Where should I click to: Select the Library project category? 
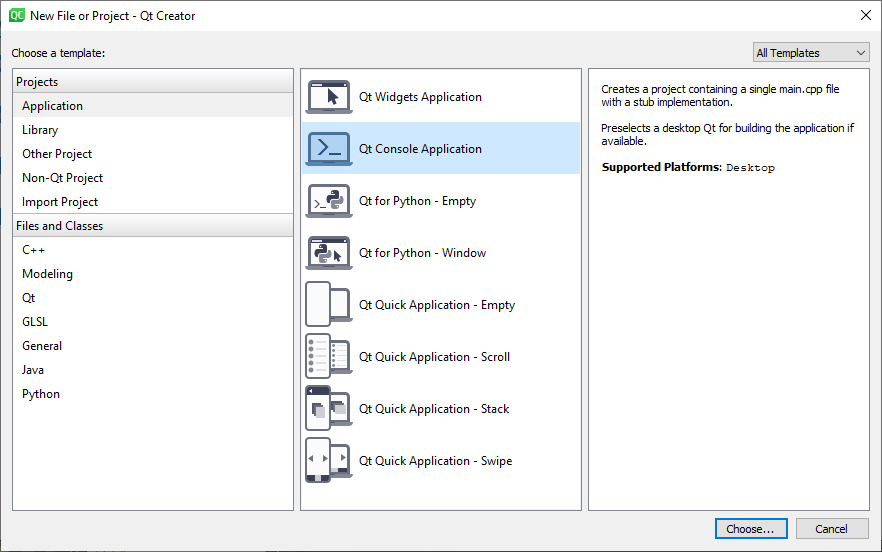40,130
